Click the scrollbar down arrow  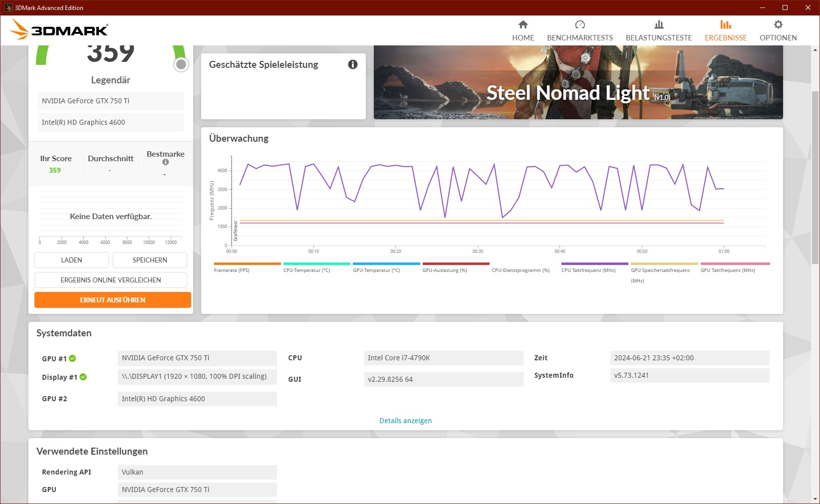click(816, 499)
